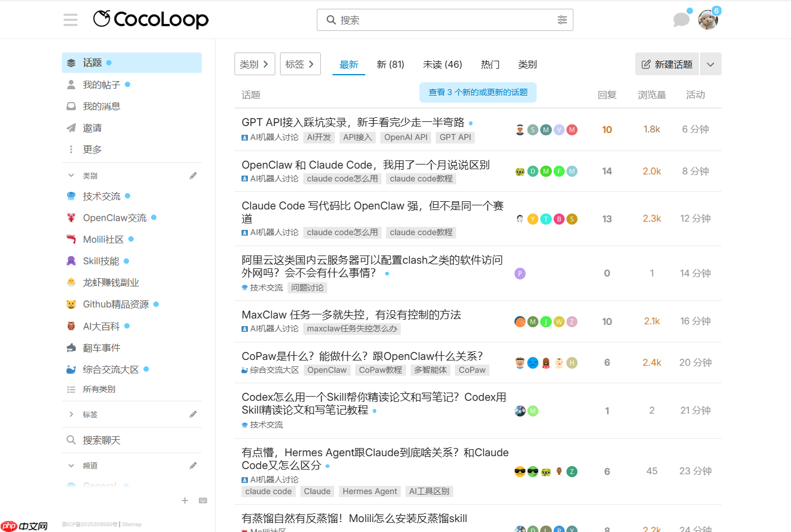Viewport: 791px width, 532px height.
Task: Open topic about MaxClaw 任务失控
Action: (351, 314)
